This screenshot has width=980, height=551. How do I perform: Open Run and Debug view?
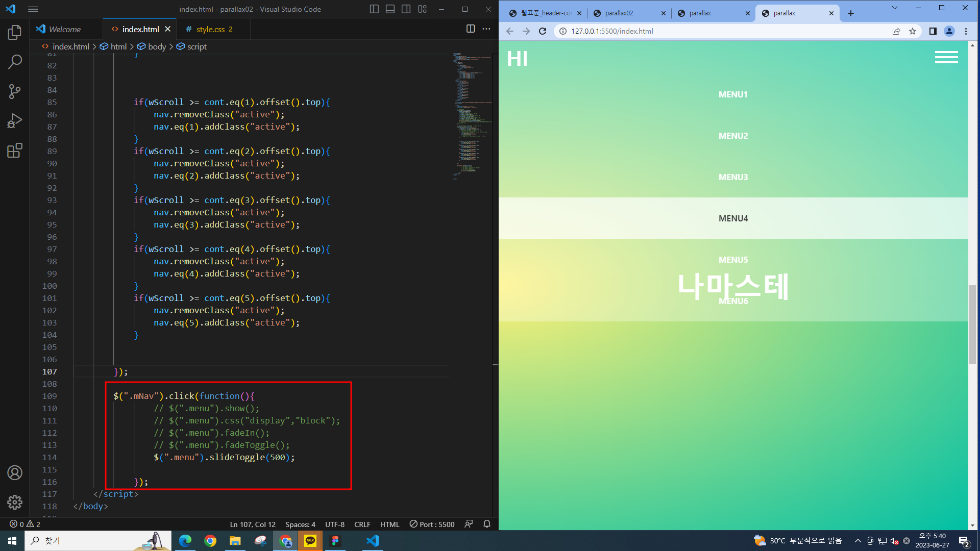(x=15, y=121)
